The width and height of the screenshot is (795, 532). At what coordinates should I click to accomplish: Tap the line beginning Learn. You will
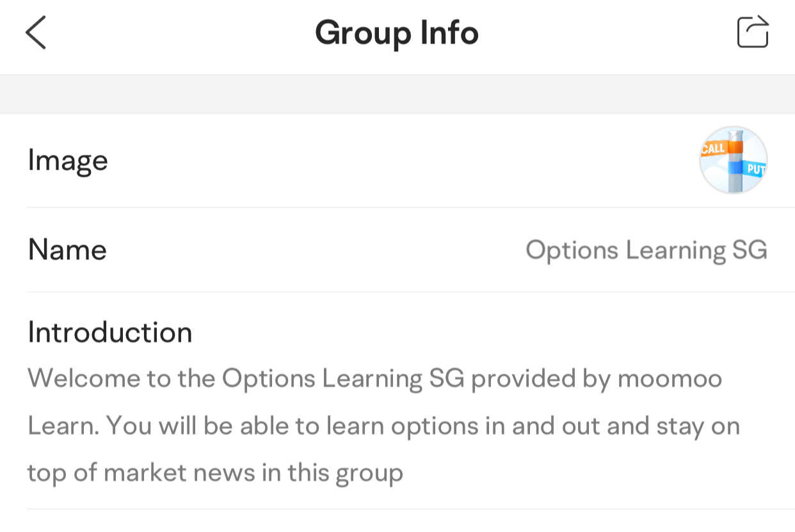pos(384,426)
